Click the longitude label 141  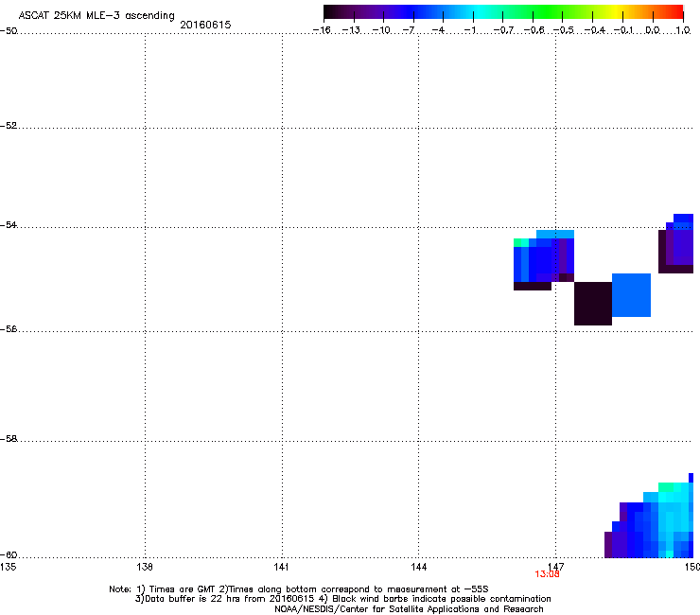click(x=281, y=567)
